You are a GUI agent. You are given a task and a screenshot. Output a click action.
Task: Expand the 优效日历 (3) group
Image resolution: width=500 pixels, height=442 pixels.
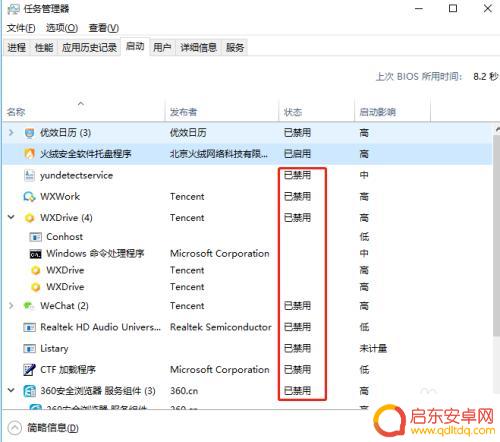11,133
